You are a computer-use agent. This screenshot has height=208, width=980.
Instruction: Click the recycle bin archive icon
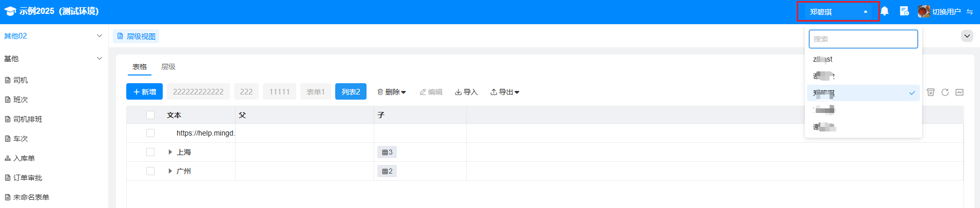pos(931,92)
